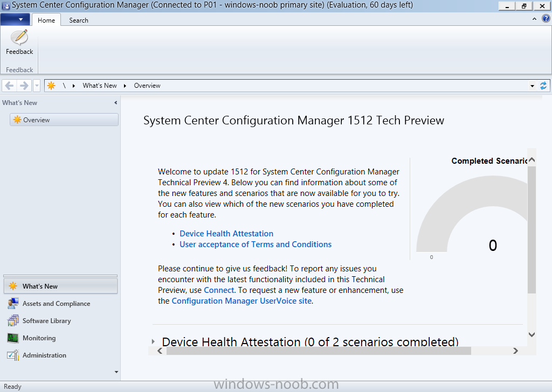552x392 pixels.
Task: Click the What's New sun icon in workspaces
Action: 13,286
